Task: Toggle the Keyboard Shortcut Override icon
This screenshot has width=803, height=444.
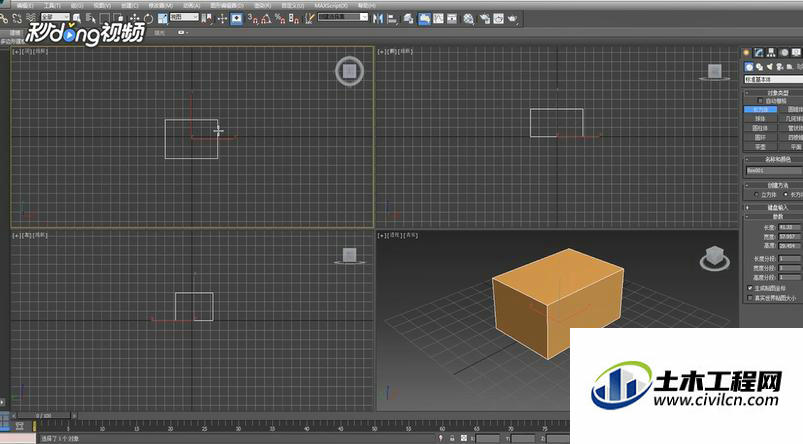Action: click(237, 19)
